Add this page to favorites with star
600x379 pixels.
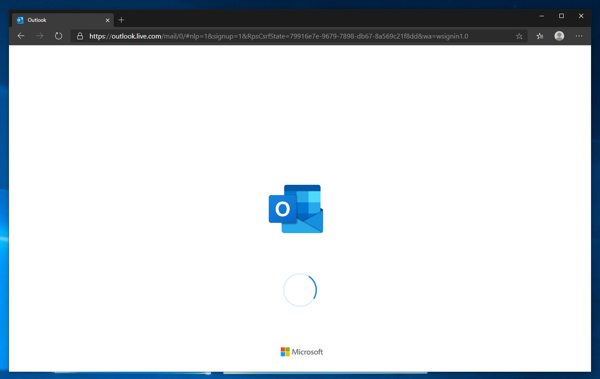519,36
